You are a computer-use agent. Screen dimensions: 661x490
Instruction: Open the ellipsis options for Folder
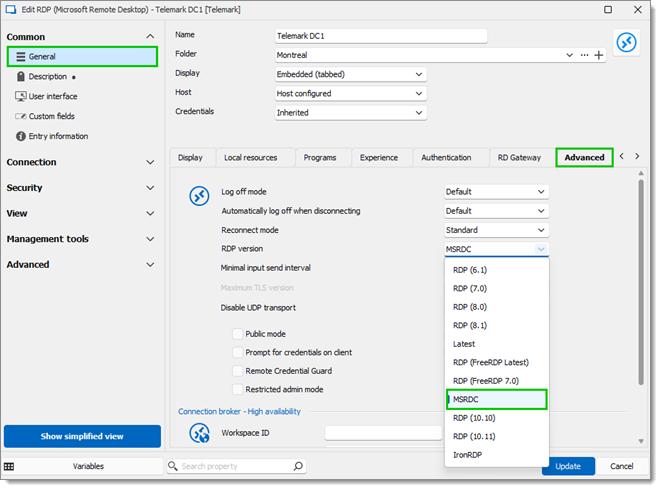[584, 55]
